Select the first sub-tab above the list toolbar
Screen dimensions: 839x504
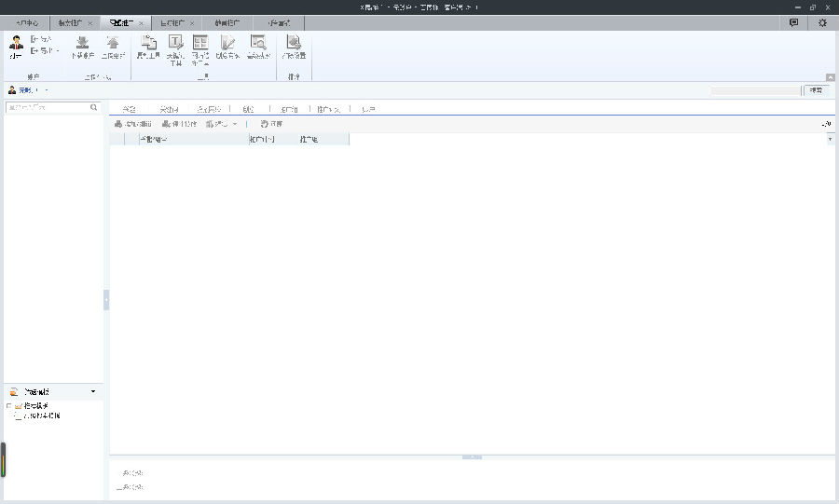coord(129,109)
